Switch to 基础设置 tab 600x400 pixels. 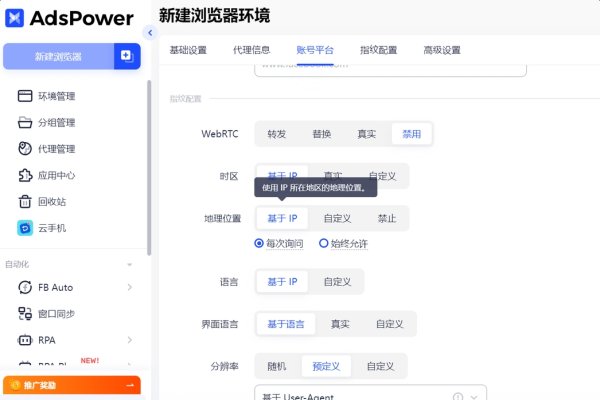[x=188, y=50]
